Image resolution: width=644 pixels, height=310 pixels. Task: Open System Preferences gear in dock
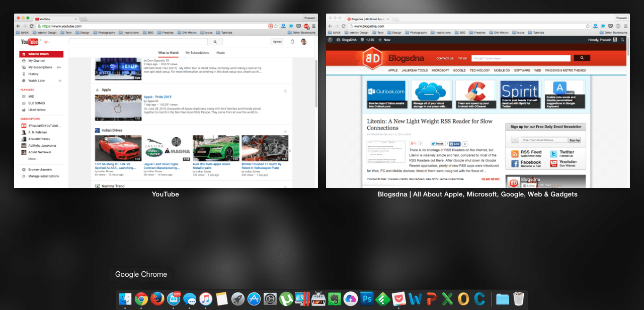(270, 299)
